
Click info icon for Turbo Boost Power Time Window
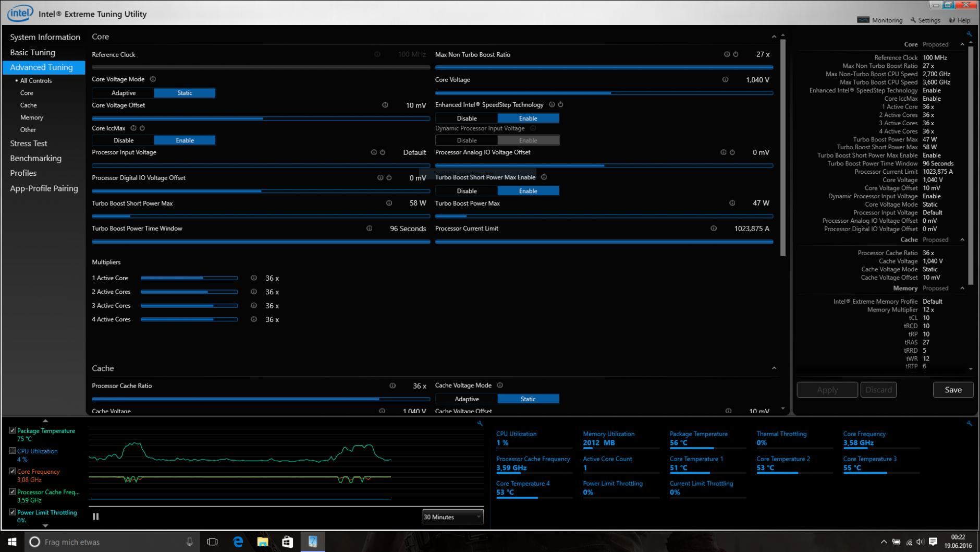pos(369,228)
